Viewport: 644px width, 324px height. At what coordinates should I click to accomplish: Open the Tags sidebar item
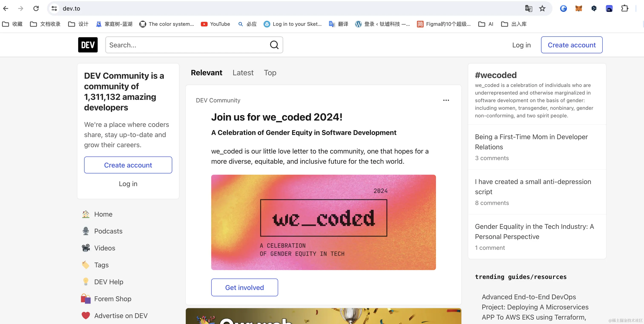click(x=101, y=265)
